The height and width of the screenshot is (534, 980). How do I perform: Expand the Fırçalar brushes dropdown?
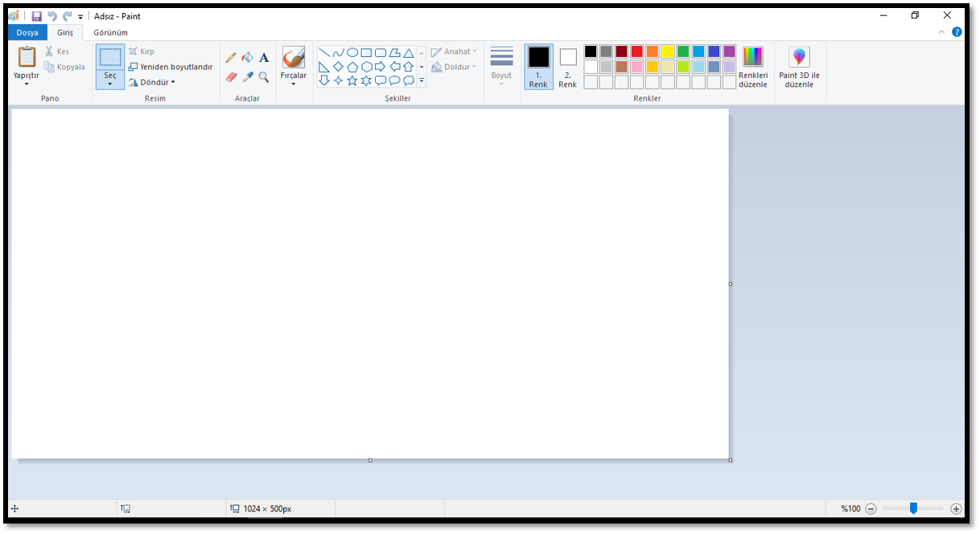pyautogui.click(x=293, y=81)
